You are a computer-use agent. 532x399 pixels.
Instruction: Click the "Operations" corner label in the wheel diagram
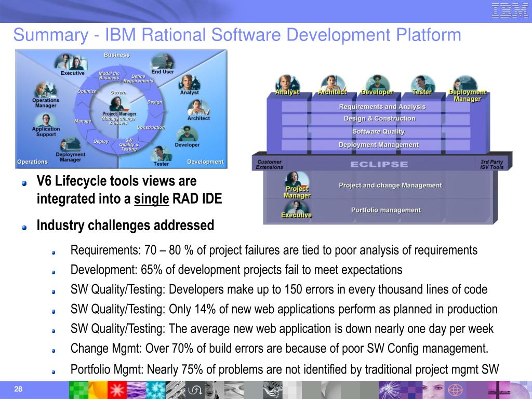coord(32,162)
